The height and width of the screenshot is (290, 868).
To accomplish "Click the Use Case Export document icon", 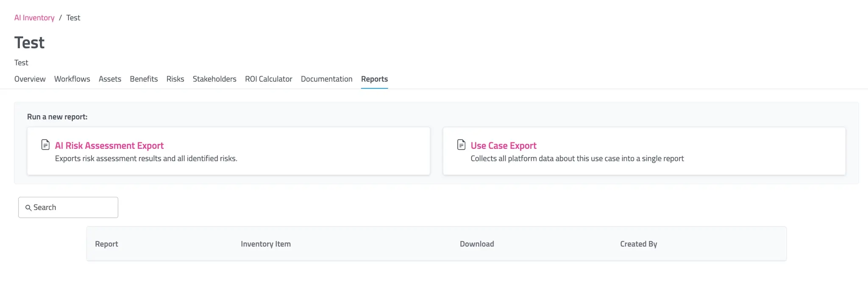I will [462, 145].
